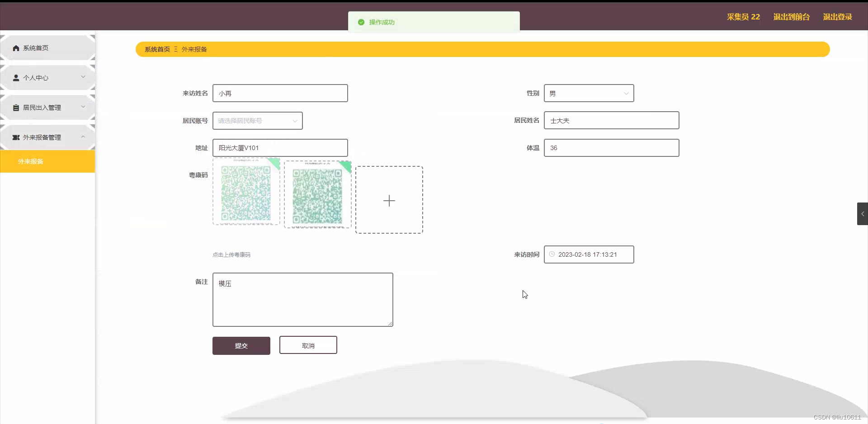Open the 个人中心 sidebar menu
Viewport: 868px width, 424px height.
pos(47,78)
